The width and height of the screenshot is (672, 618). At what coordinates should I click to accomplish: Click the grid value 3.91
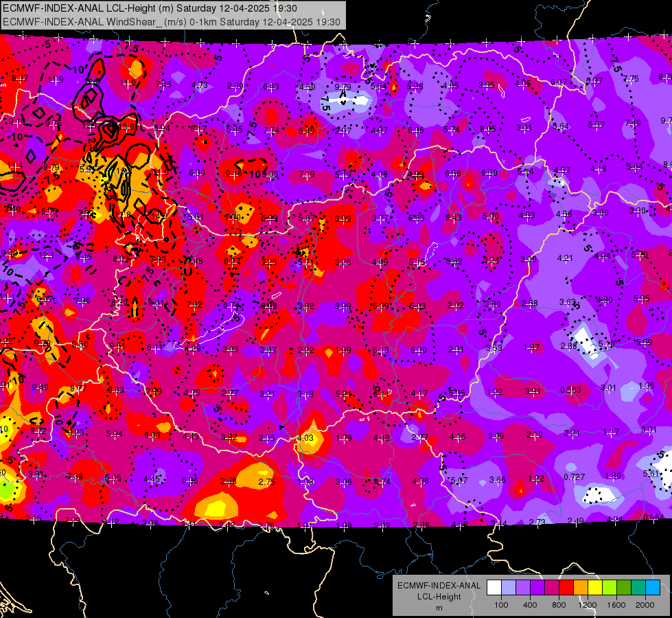[x=533, y=391]
